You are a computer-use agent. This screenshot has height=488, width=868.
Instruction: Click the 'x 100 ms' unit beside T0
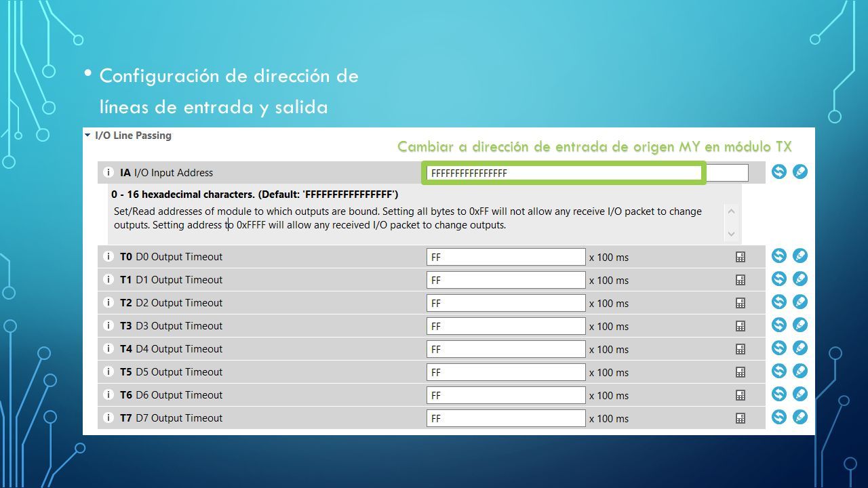click(609, 258)
